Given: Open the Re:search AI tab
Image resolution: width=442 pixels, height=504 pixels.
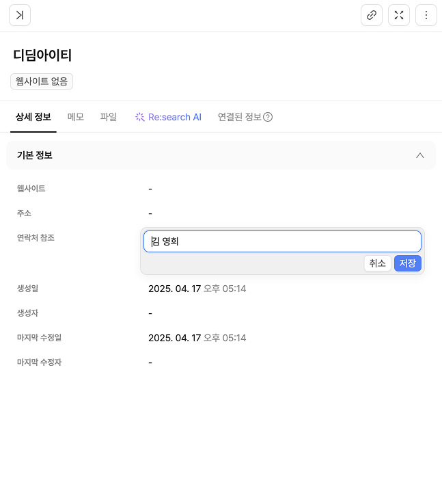Looking at the screenshot, I should tap(174, 117).
